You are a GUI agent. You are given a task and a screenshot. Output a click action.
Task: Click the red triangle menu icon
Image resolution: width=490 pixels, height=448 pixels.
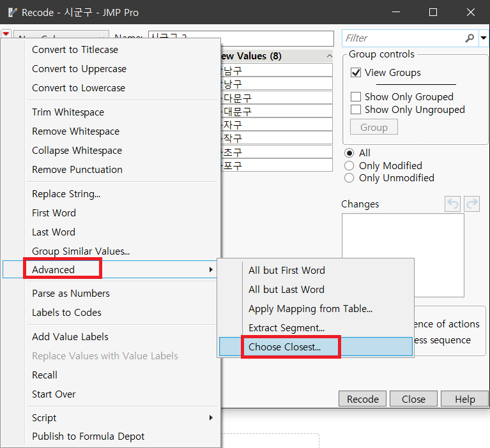6,34
